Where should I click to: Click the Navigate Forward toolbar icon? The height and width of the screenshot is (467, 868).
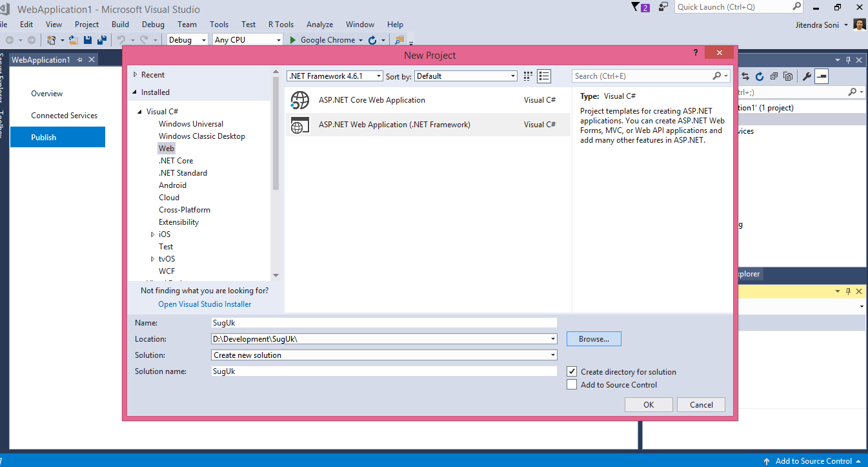(31, 40)
